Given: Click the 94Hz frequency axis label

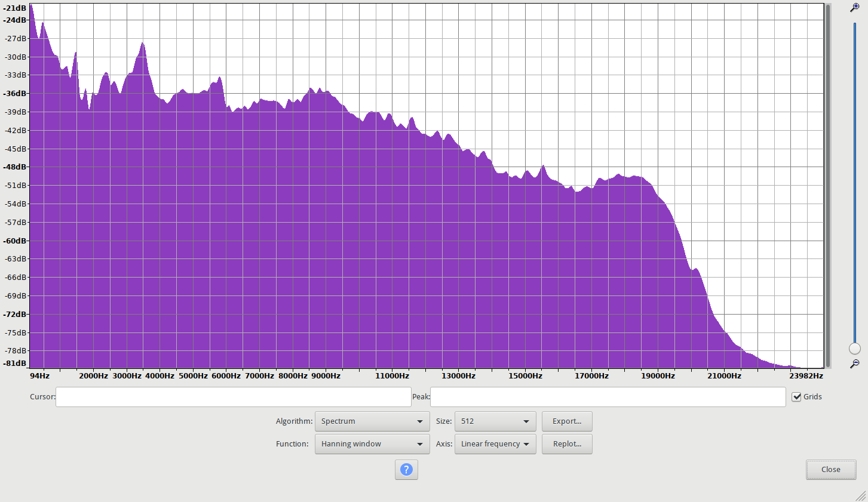Looking at the screenshot, I should point(40,376).
